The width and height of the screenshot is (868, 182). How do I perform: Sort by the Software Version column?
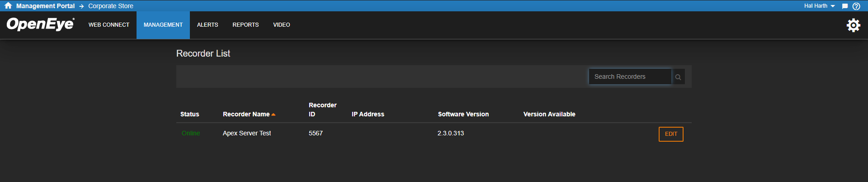click(463, 114)
